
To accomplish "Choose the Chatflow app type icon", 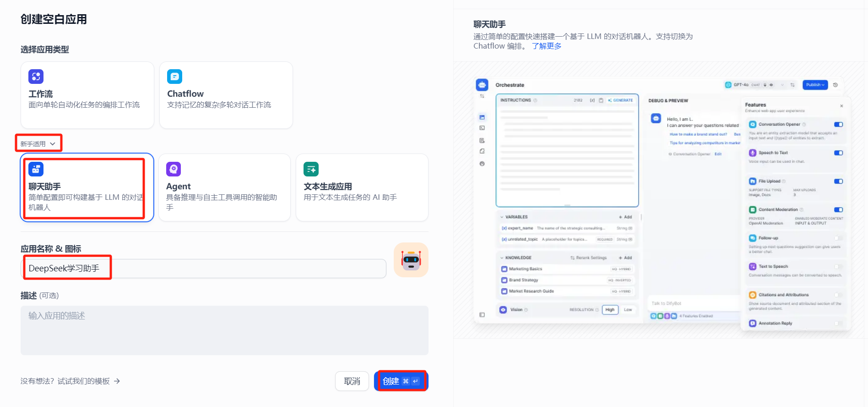I will (174, 77).
